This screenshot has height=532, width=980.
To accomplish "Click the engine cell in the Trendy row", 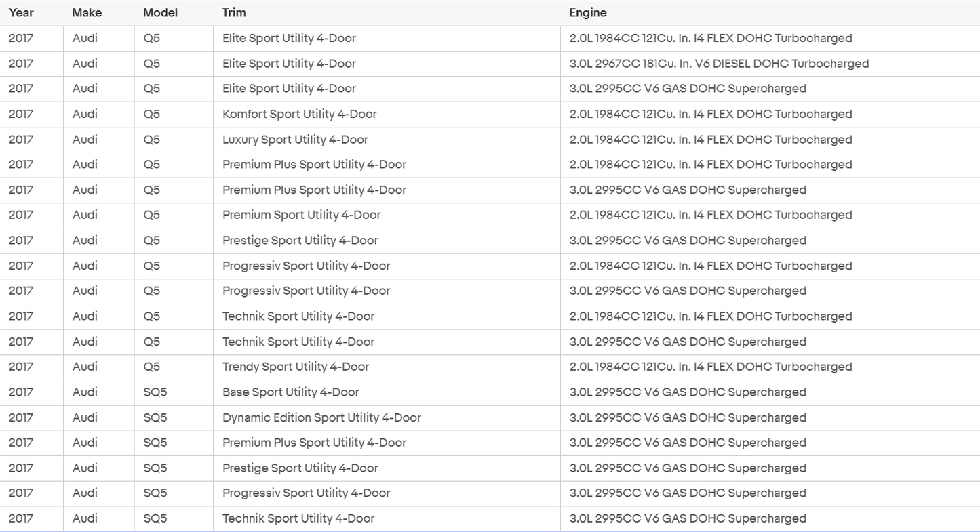I will click(770, 367).
